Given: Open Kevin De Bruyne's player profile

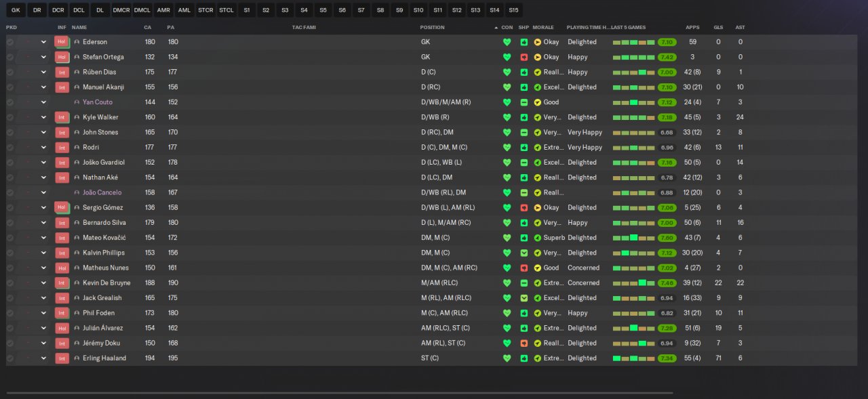Looking at the screenshot, I should click(106, 283).
